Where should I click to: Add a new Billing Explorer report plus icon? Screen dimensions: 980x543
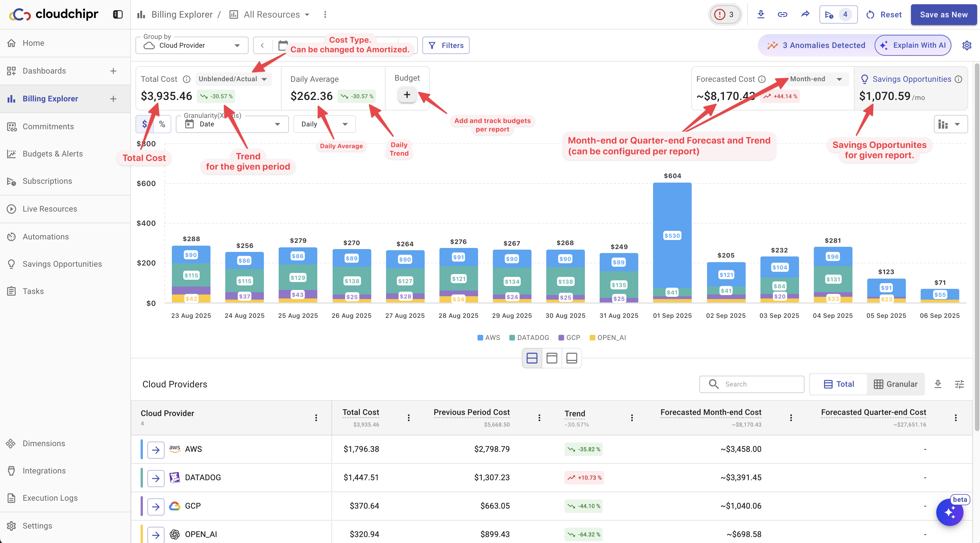(x=113, y=99)
